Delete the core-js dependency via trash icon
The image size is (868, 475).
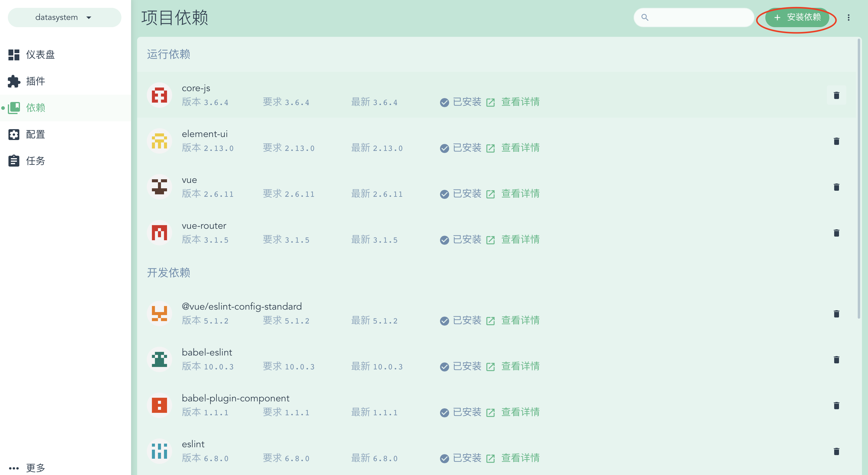point(836,95)
